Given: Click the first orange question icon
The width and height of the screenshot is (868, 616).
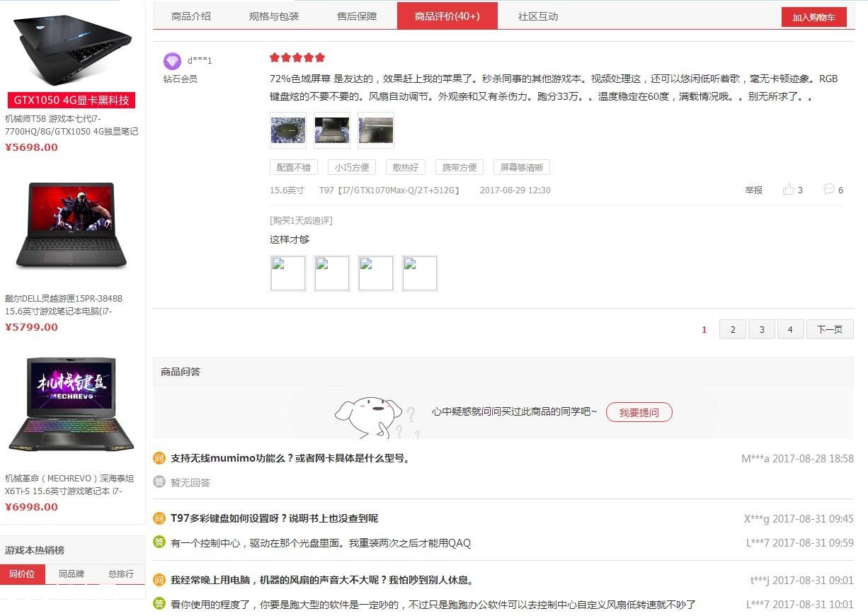Looking at the screenshot, I should tap(159, 458).
